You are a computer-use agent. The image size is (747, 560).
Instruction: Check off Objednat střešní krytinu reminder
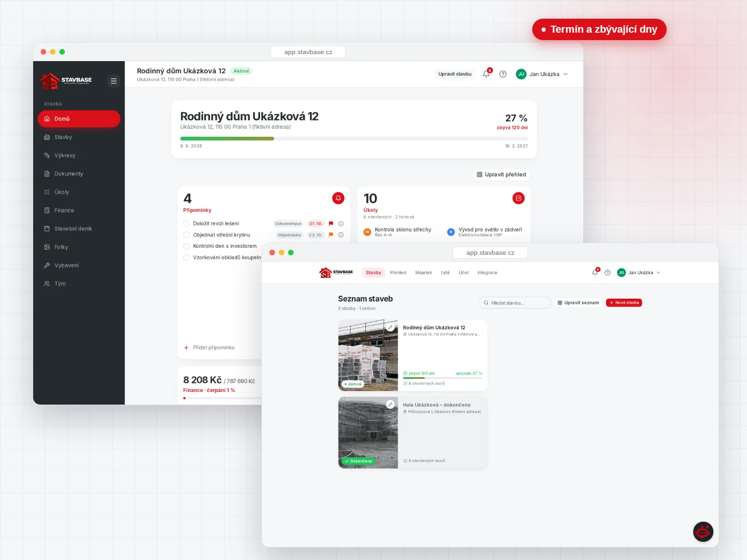coord(186,235)
